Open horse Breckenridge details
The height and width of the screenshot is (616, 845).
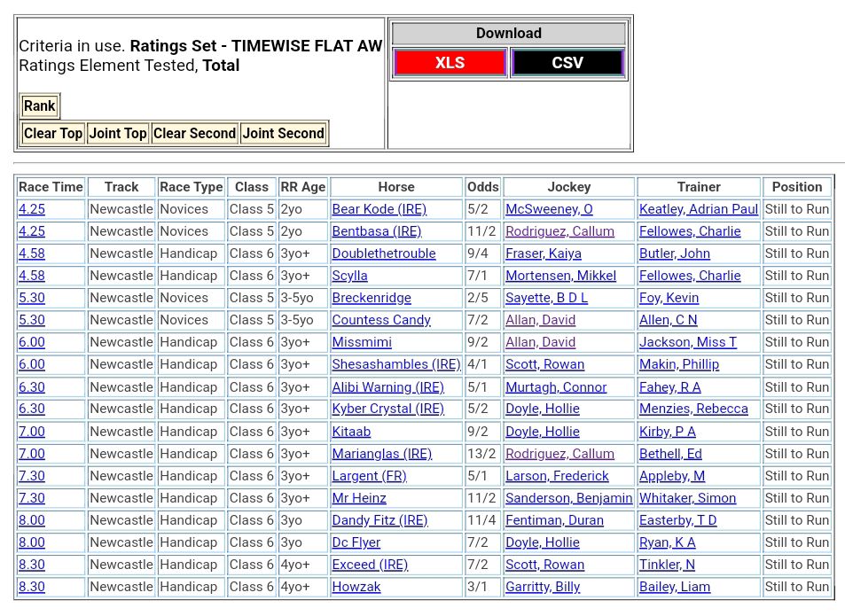click(x=372, y=298)
